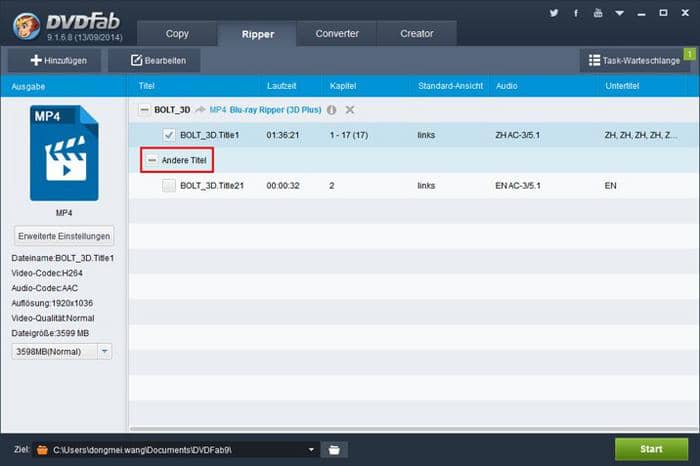This screenshot has width=700, height=466.
Task: Select the BOLT_3D.Title1 title name
Action: [209, 135]
